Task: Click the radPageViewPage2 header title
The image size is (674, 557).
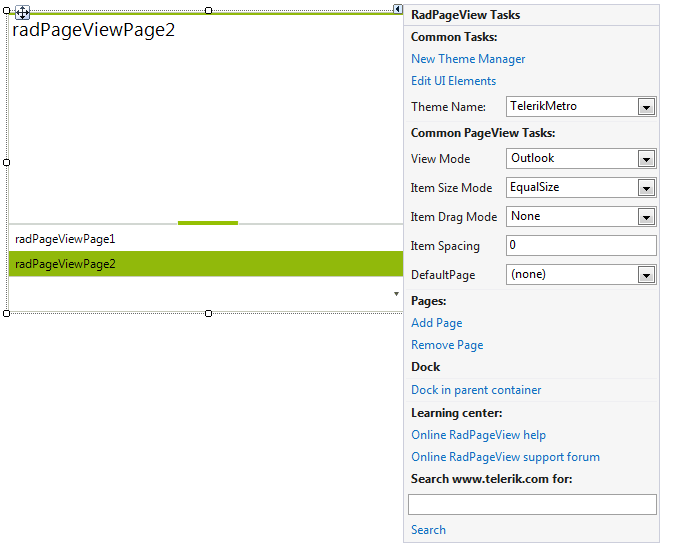Action: click(x=94, y=31)
